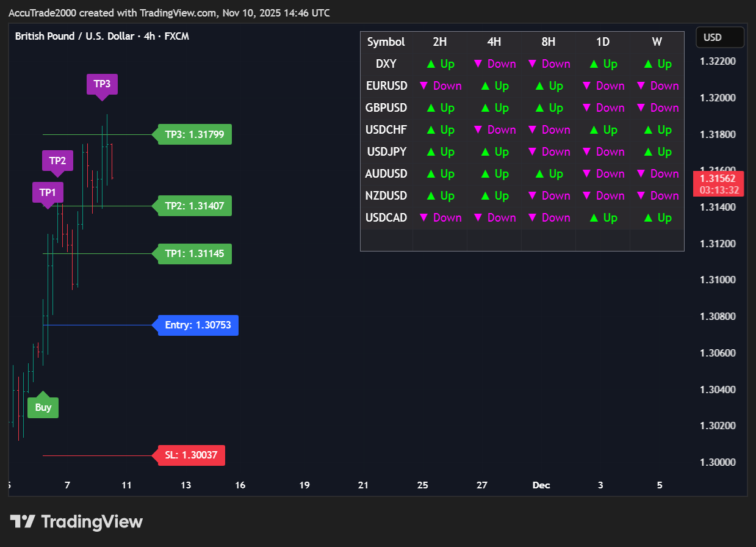Click the red SL: 1.30037 label
756x547 pixels.
[x=191, y=455]
